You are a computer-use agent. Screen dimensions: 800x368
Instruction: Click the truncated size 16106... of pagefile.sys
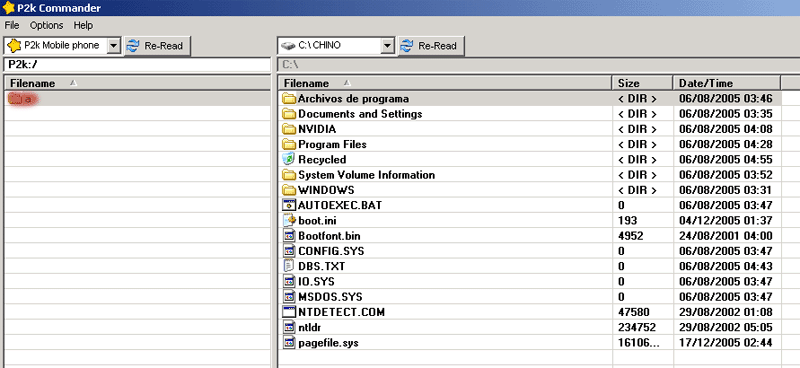pos(638,342)
